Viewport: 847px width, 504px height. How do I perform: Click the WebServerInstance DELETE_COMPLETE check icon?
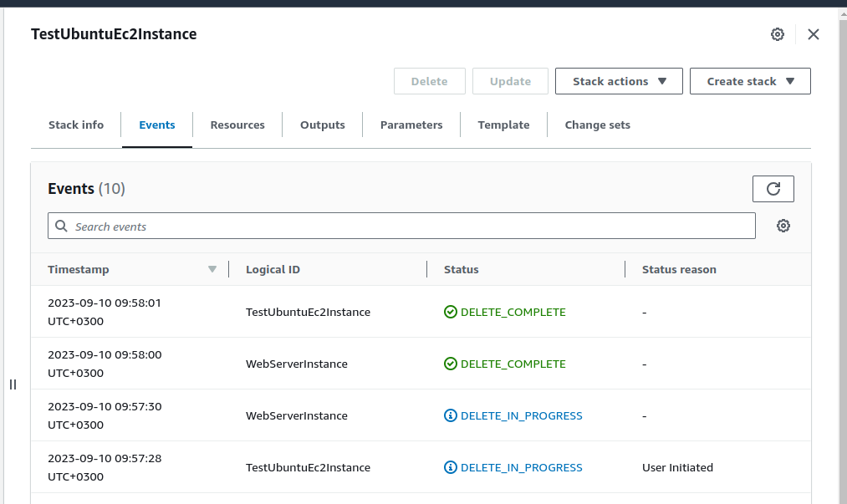(451, 364)
